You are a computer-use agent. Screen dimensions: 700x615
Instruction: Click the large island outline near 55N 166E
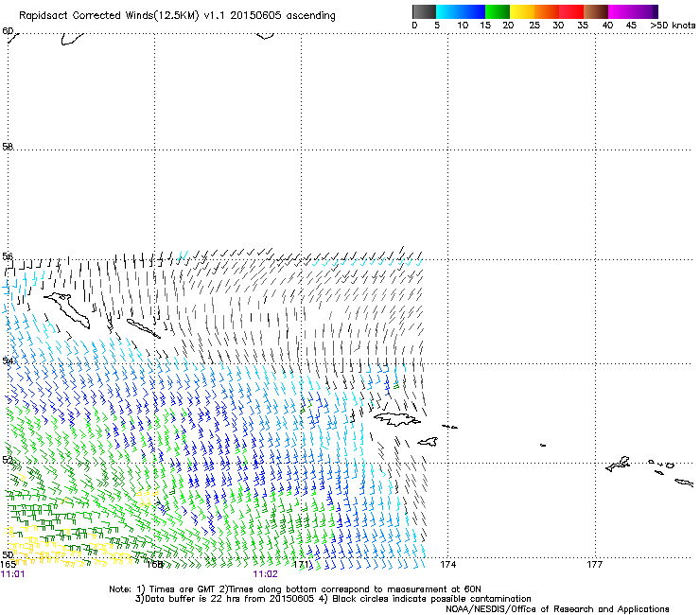point(67,310)
